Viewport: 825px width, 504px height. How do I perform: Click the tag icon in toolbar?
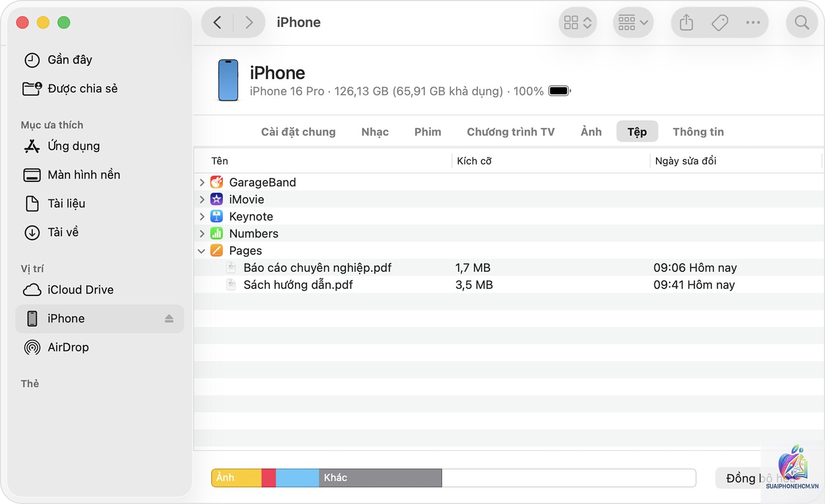[720, 23]
